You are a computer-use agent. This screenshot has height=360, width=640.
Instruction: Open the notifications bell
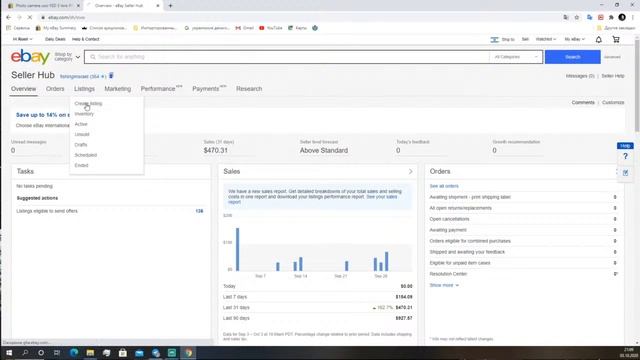pos(598,40)
